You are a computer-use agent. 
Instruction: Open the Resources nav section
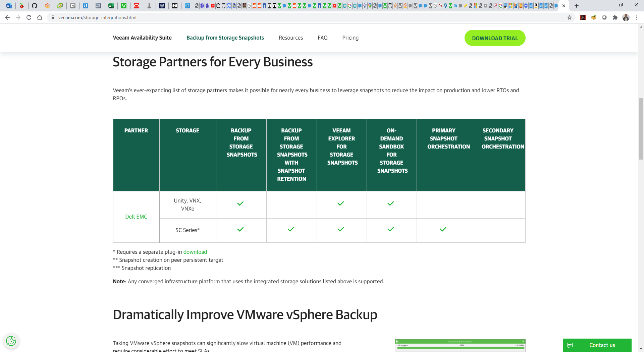pyautogui.click(x=291, y=38)
